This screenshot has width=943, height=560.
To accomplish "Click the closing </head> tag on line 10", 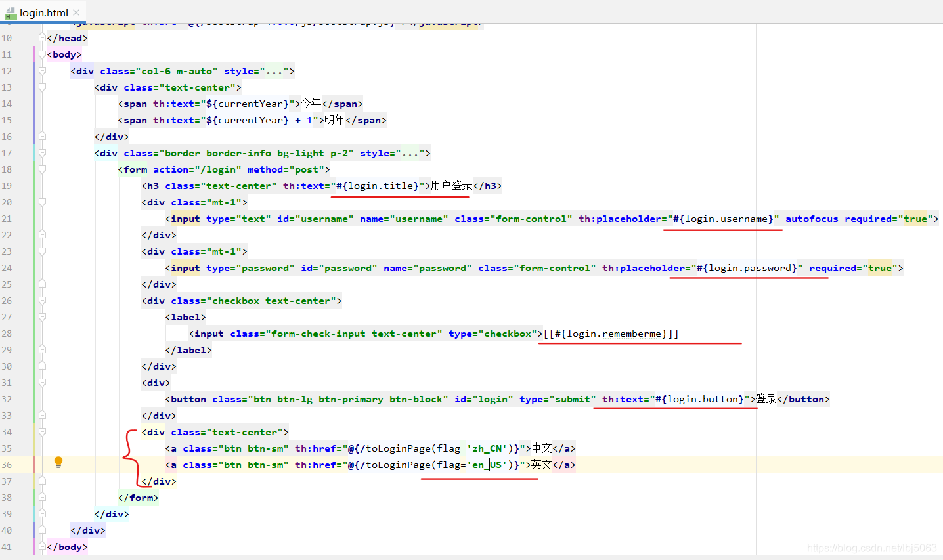I will point(67,38).
